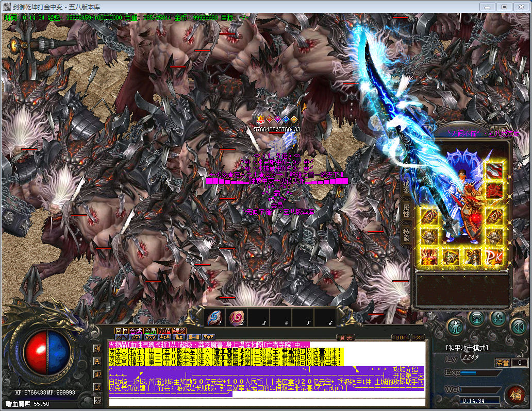Screen dimensions: 532x411
Task: Click the linked chat bubbles channel icon
Action: [x=98, y=374]
